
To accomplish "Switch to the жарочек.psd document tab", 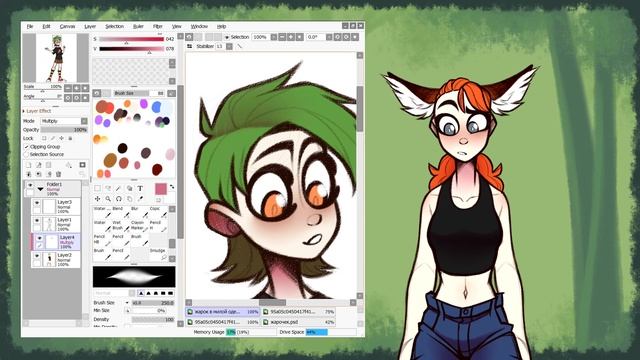I will [x=299, y=322].
